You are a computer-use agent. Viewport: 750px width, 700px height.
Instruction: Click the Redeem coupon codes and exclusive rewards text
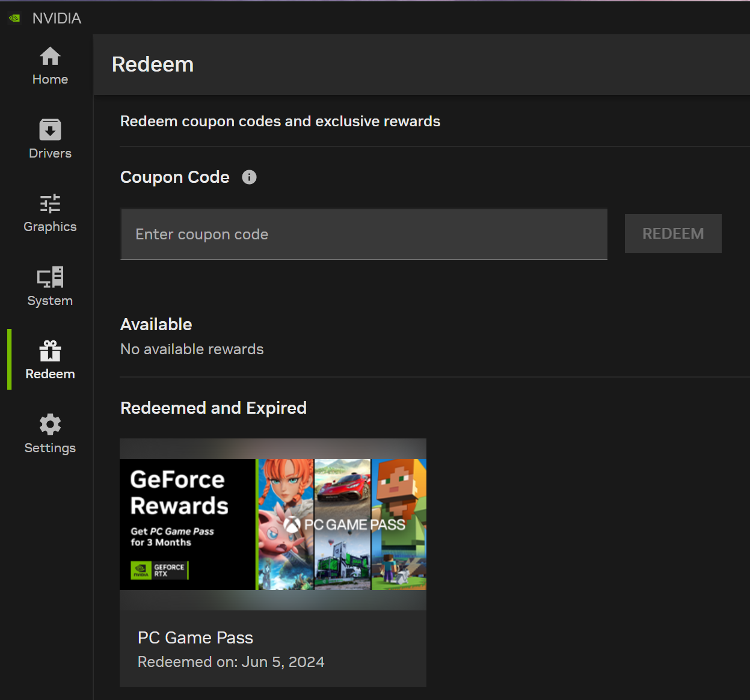click(x=280, y=121)
